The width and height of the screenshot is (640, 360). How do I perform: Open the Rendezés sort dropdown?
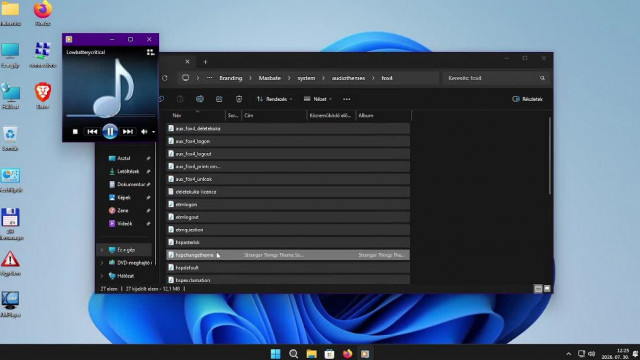274,99
